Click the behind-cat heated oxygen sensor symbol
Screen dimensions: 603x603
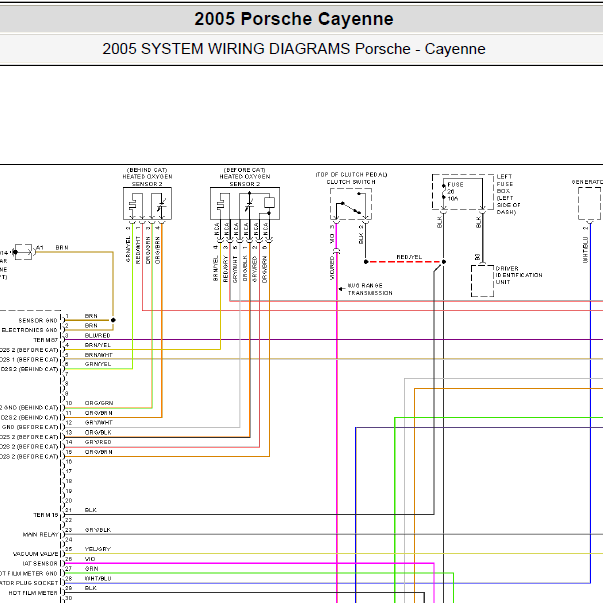pyautogui.click(x=147, y=203)
